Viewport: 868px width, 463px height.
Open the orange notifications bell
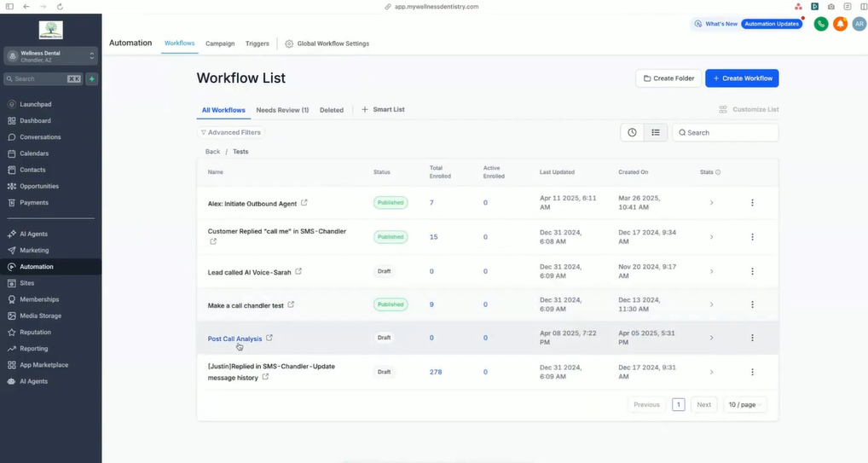point(840,24)
